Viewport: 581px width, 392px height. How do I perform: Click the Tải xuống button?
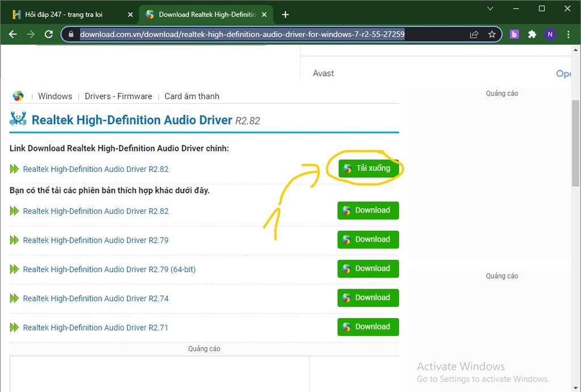pyautogui.click(x=369, y=168)
